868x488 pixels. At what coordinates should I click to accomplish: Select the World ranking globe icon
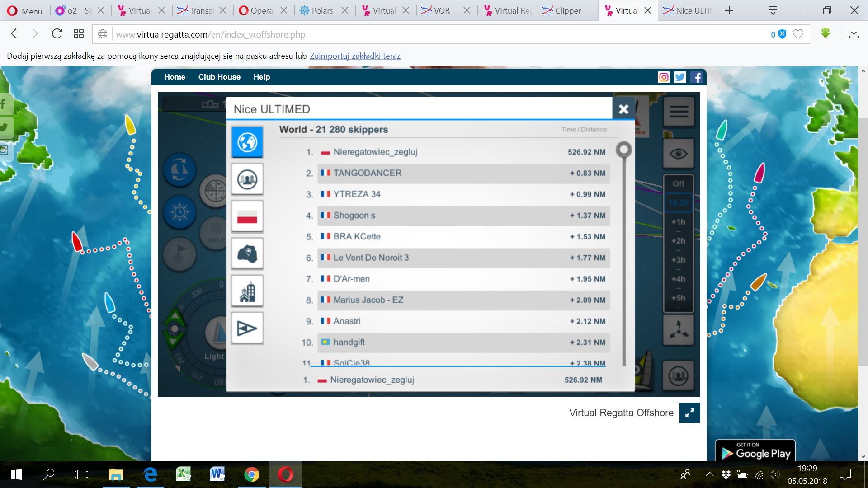click(247, 142)
